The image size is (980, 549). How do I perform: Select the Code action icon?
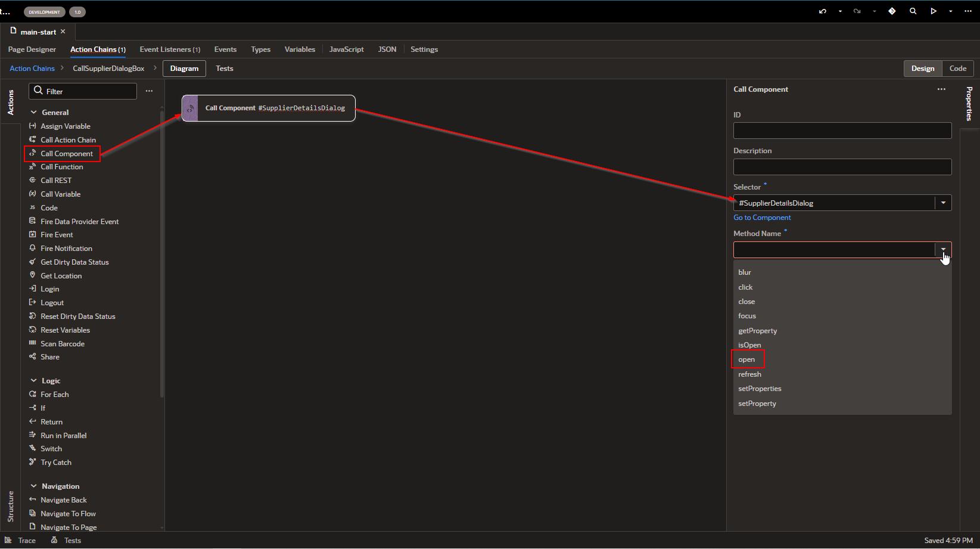coord(33,207)
